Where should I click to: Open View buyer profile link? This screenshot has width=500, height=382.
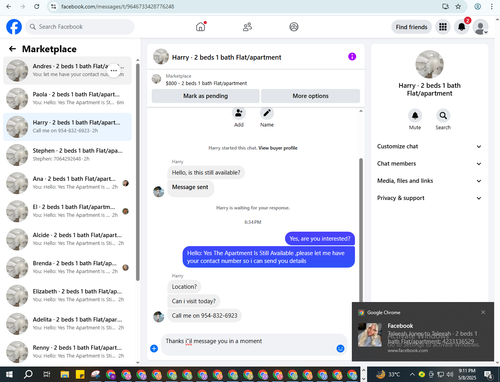click(278, 148)
